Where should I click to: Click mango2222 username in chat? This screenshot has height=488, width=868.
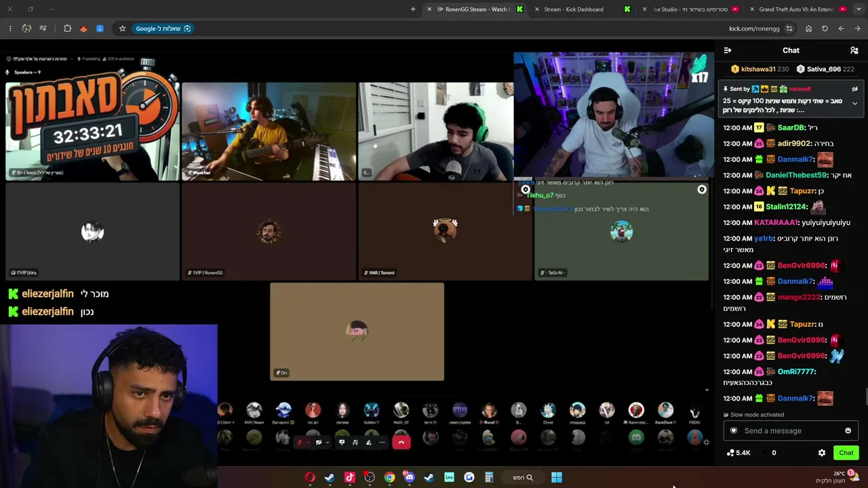[x=799, y=297]
